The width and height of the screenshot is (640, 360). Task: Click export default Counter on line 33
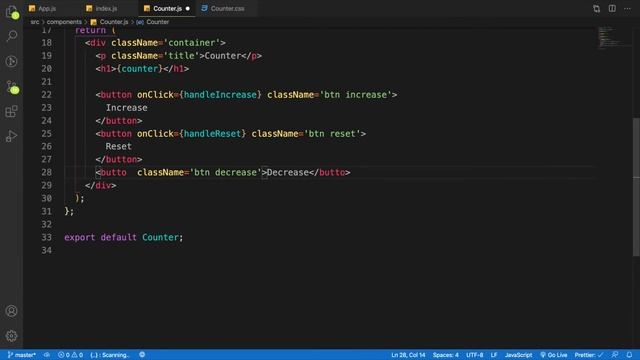click(124, 237)
